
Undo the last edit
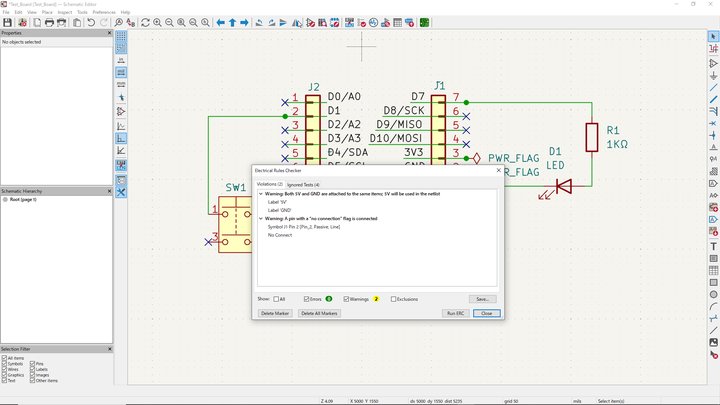click(91, 22)
